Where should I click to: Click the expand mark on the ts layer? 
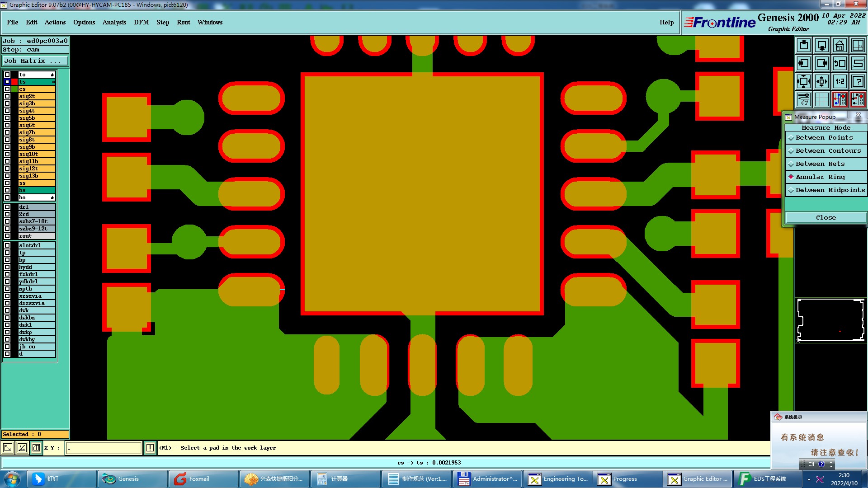click(x=53, y=82)
